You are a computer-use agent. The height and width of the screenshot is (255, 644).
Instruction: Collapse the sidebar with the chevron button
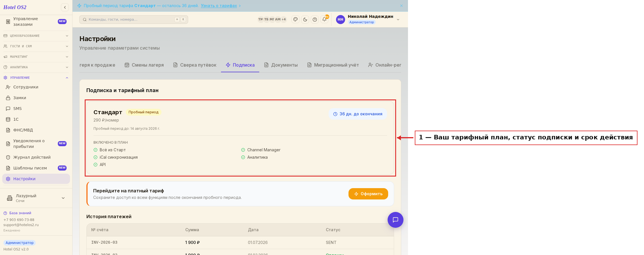click(x=65, y=7)
